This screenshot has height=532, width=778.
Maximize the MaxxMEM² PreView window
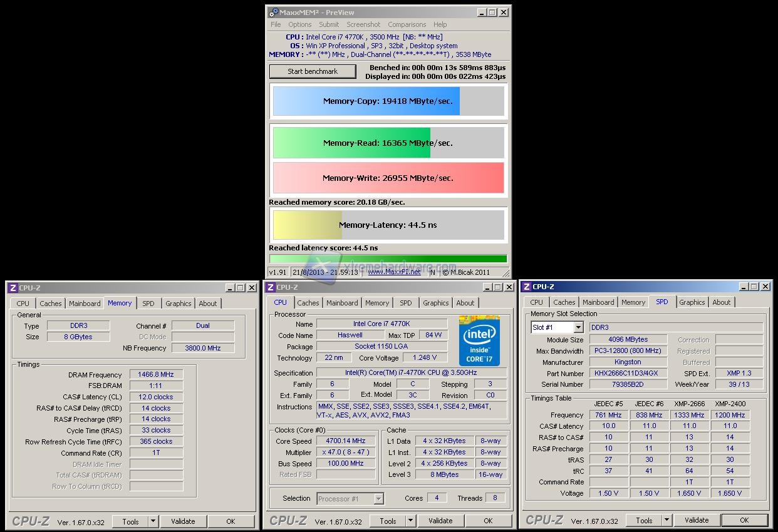[492, 13]
